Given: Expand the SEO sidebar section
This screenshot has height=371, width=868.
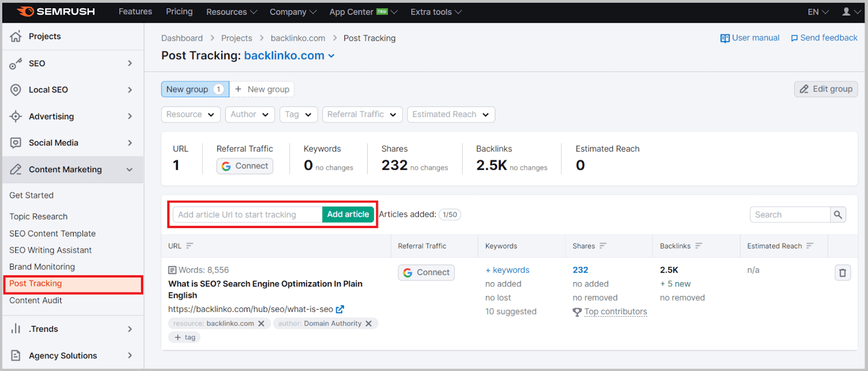Looking at the screenshot, I should click(x=130, y=63).
